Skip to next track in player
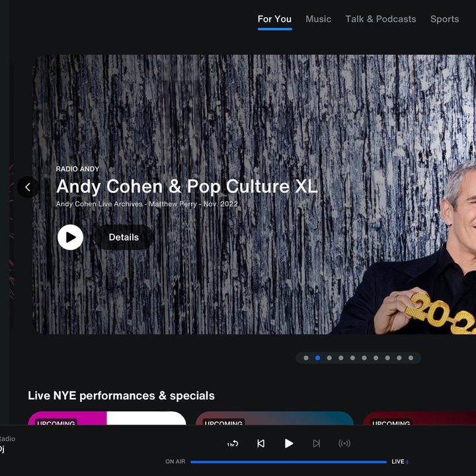The width and height of the screenshot is (476, 476). point(316,444)
